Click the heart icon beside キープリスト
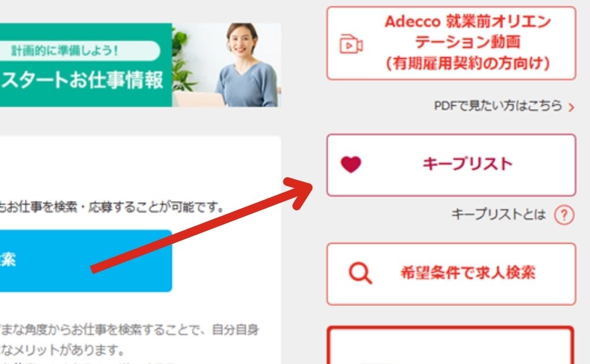 click(351, 164)
